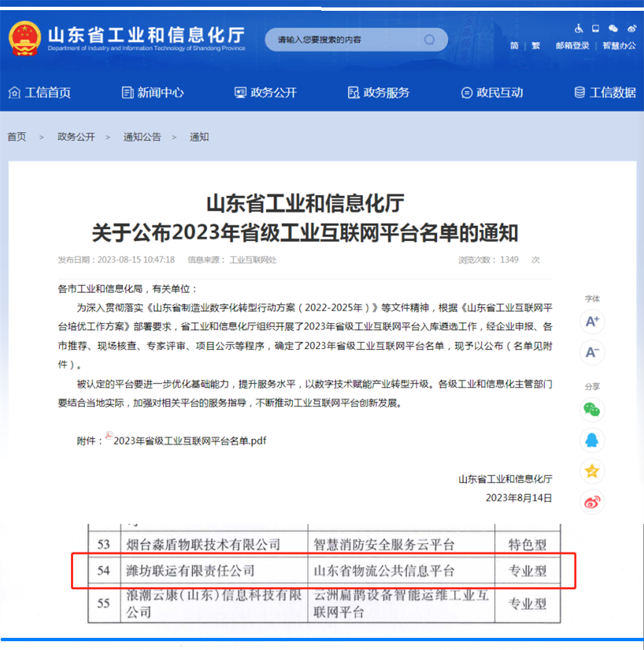
Task: Switch to traditional Chinese 繁
Action: 536,46
